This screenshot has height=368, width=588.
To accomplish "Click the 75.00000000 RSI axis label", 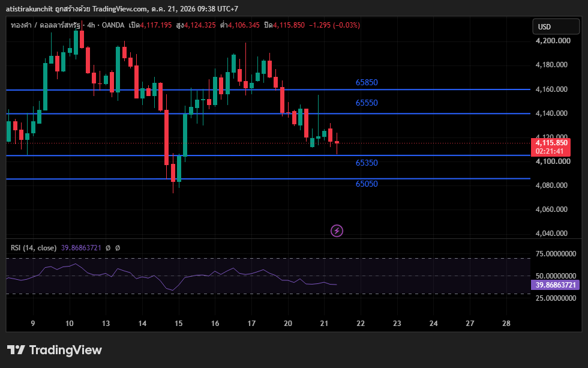I will [x=556, y=254].
